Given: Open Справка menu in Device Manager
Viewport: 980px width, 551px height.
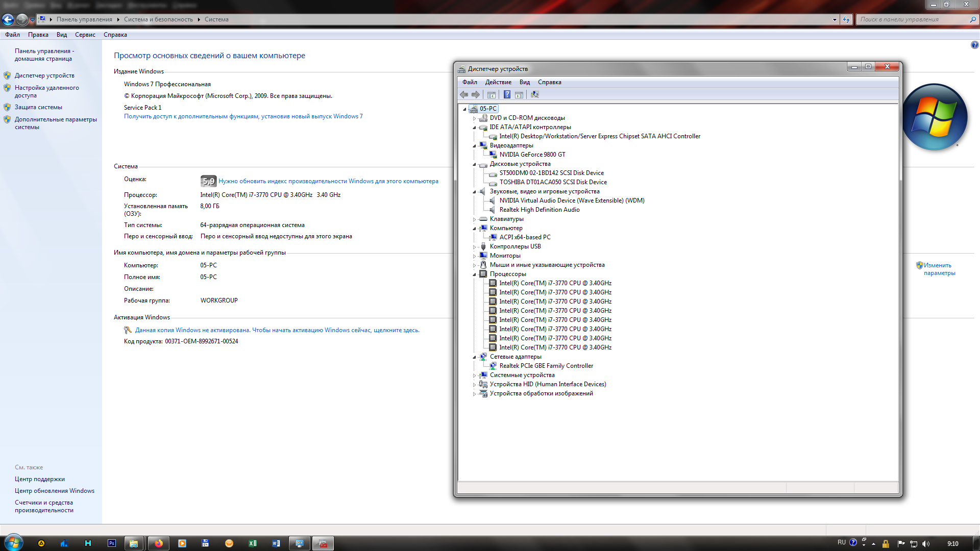Looking at the screenshot, I should [x=549, y=82].
